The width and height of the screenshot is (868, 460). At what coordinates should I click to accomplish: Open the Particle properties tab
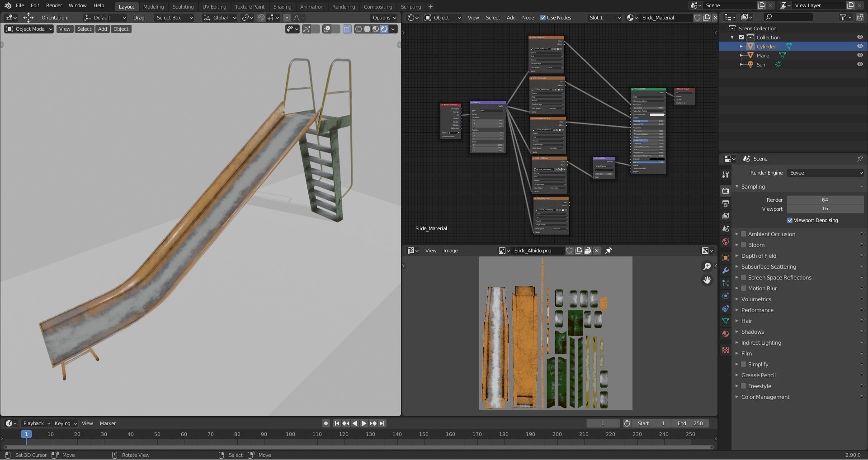pyautogui.click(x=726, y=283)
